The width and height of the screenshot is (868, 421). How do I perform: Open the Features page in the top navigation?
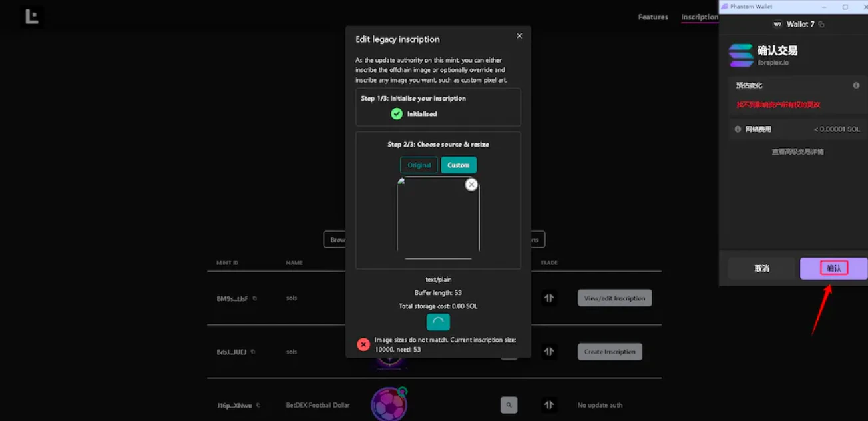652,17
